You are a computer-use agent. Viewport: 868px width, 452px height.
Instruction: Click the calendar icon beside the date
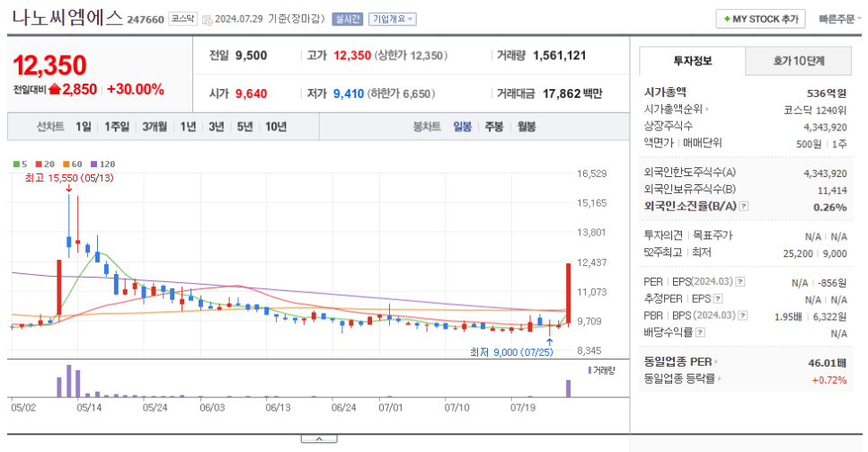point(207,20)
